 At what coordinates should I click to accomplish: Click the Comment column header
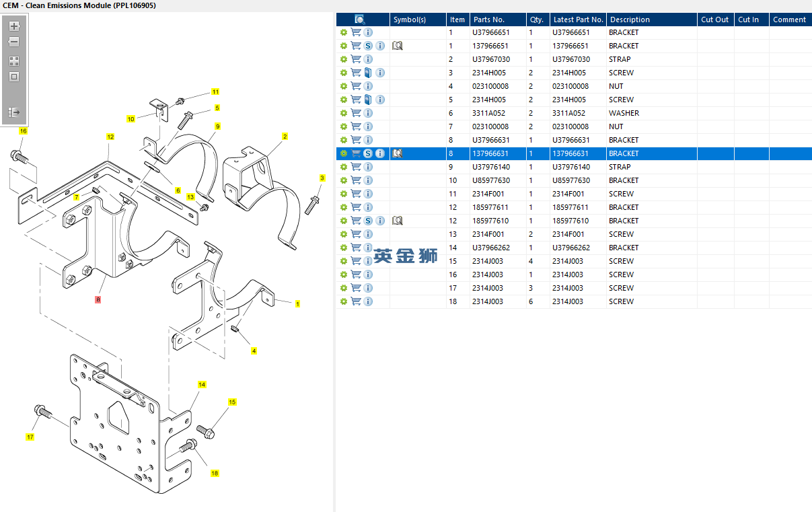pyautogui.click(x=790, y=20)
